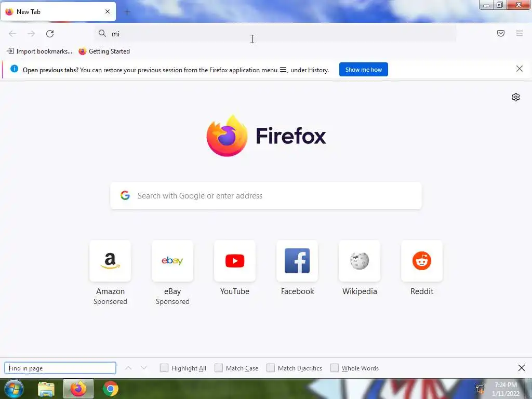Click the hamburger icon inside the notification text
532x399 pixels.
[x=283, y=70]
